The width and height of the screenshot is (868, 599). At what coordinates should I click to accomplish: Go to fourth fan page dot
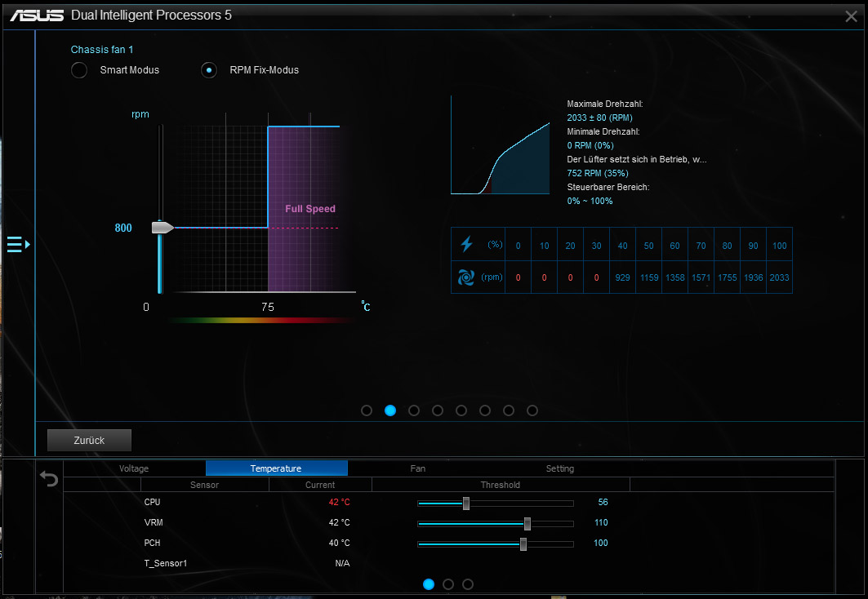pyautogui.click(x=438, y=410)
